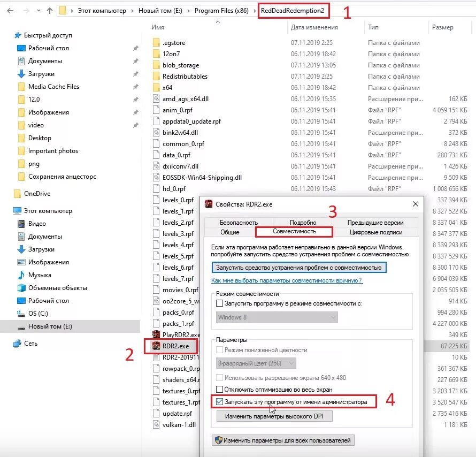Image resolution: width=476 pixels, height=457 pixels.
Task: Select Сохранения анцесторс folder
Action: [62, 177]
